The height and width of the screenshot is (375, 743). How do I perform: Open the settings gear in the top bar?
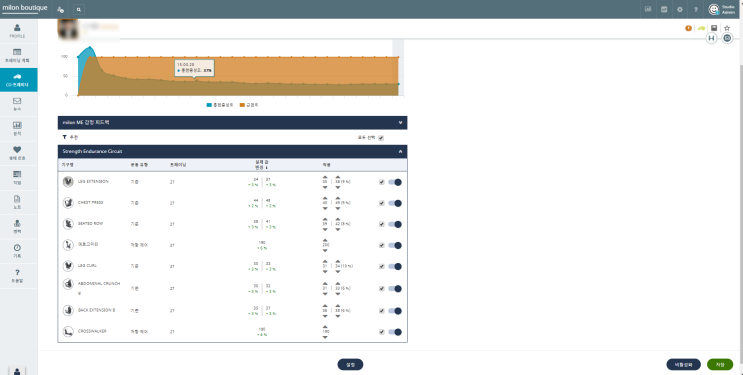pos(680,9)
